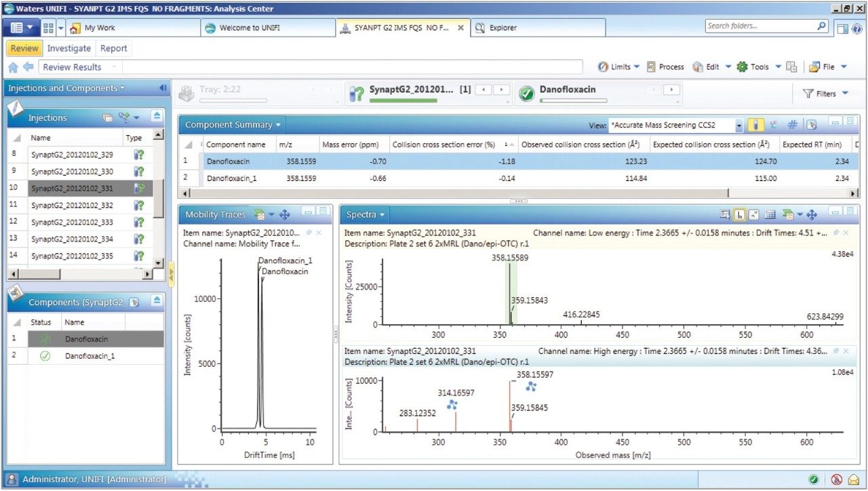The width and height of the screenshot is (868, 491).
Task: Click the Danofloxacin progress bar
Action: 573,100
